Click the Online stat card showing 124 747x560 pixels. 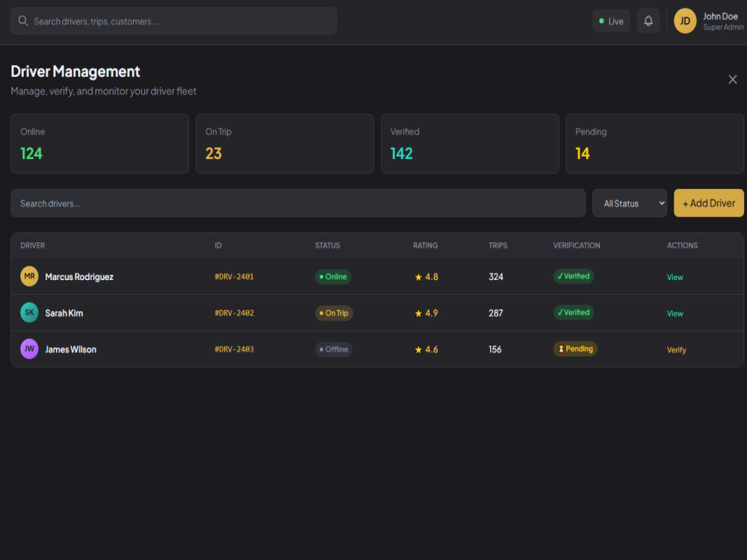(99, 144)
